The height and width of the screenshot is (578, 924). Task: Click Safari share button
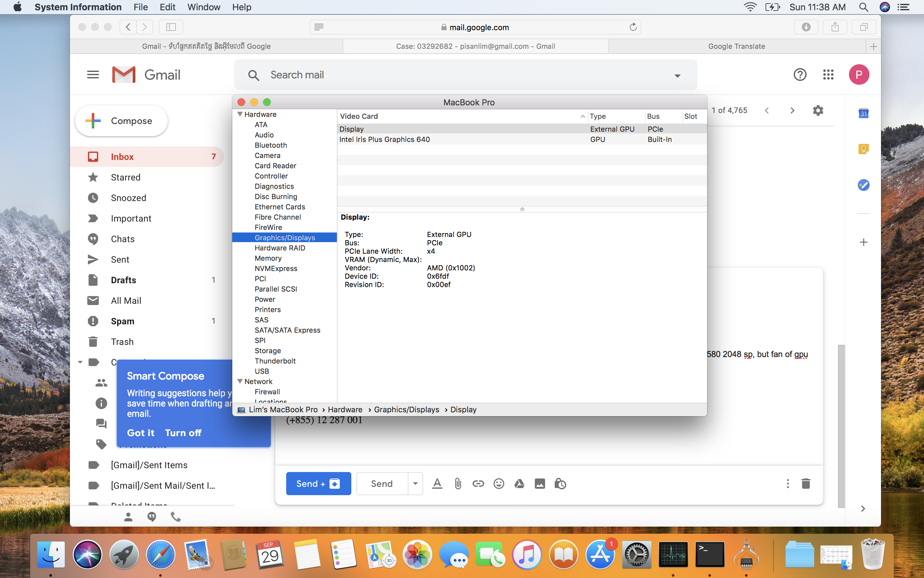(x=835, y=27)
